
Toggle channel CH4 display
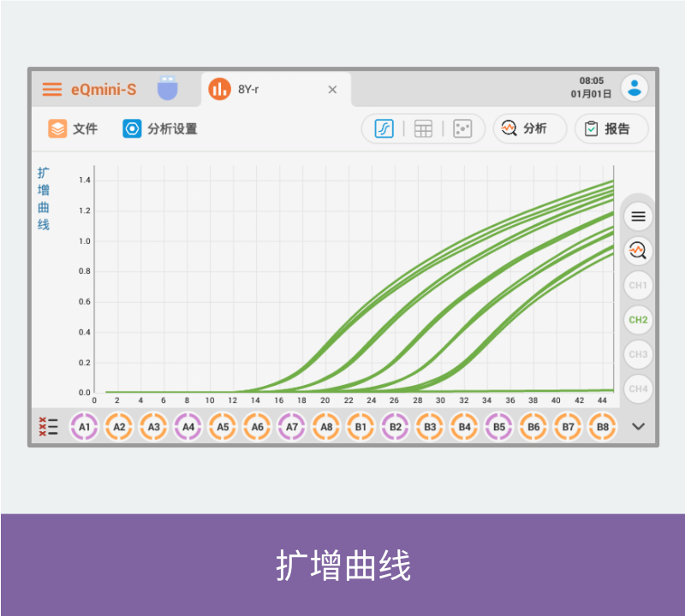pyautogui.click(x=638, y=388)
